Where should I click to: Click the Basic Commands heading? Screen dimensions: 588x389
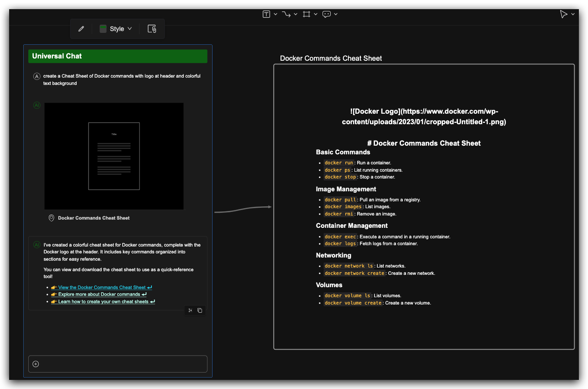pyautogui.click(x=343, y=152)
